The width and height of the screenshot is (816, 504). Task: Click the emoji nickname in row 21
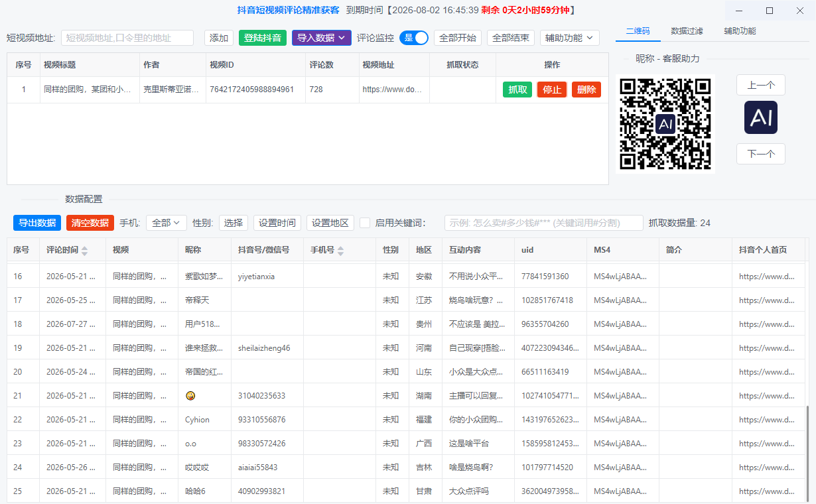[x=190, y=396]
